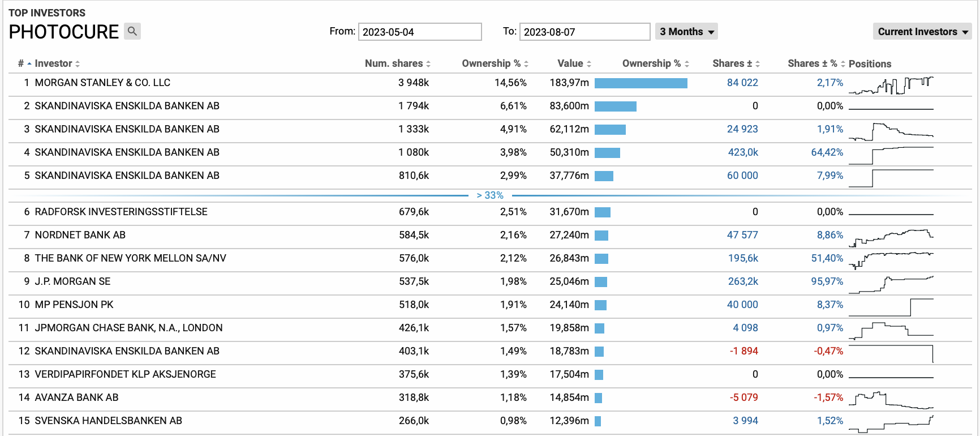The height and width of the screenshot is (436, 980).
Task: Click JPMorgan Chase change 4 098
Action: (745, 328)
